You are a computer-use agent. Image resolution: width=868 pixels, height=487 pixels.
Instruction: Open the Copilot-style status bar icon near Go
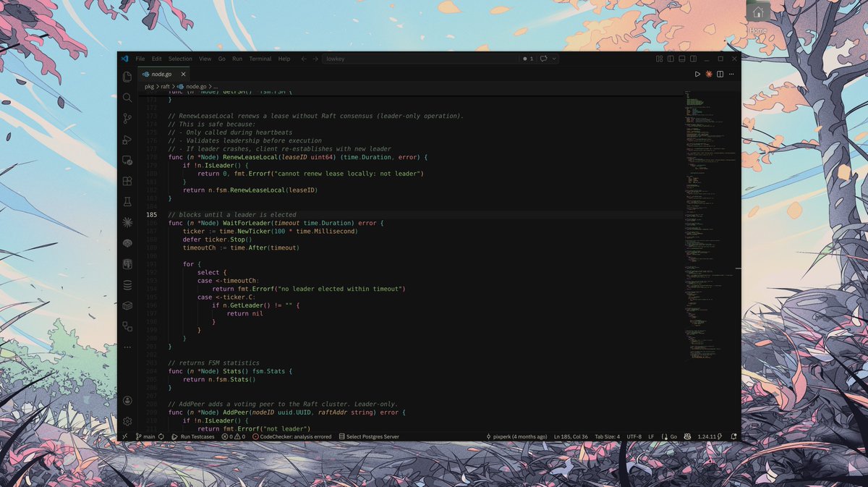[686, 437]
